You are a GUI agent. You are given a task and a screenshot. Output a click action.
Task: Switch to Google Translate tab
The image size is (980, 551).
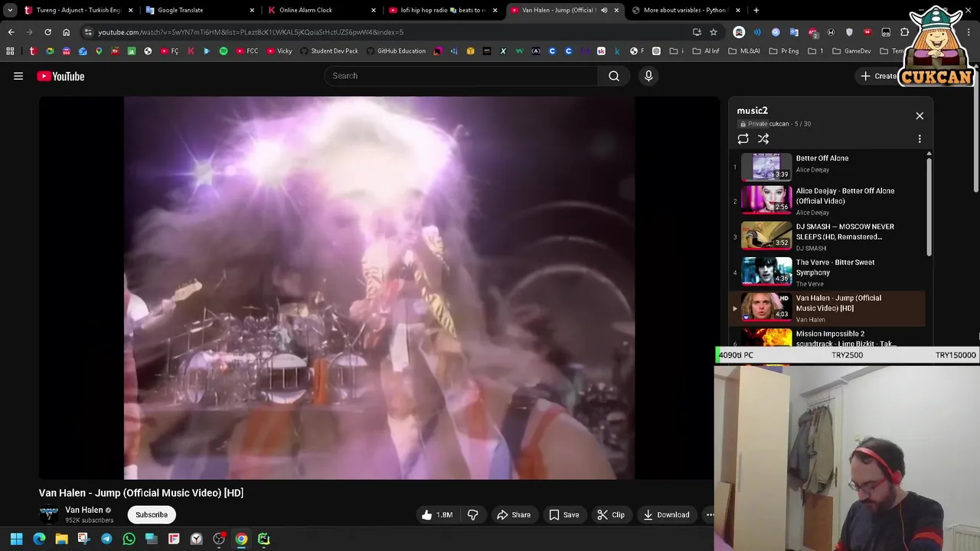pyautogui.click(x=198, y=10)
